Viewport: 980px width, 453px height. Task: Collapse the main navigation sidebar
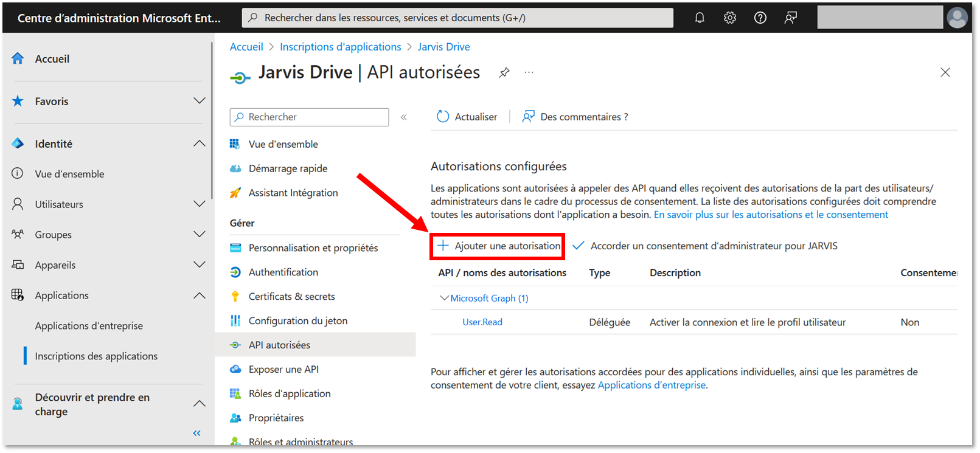pos(196,433)
